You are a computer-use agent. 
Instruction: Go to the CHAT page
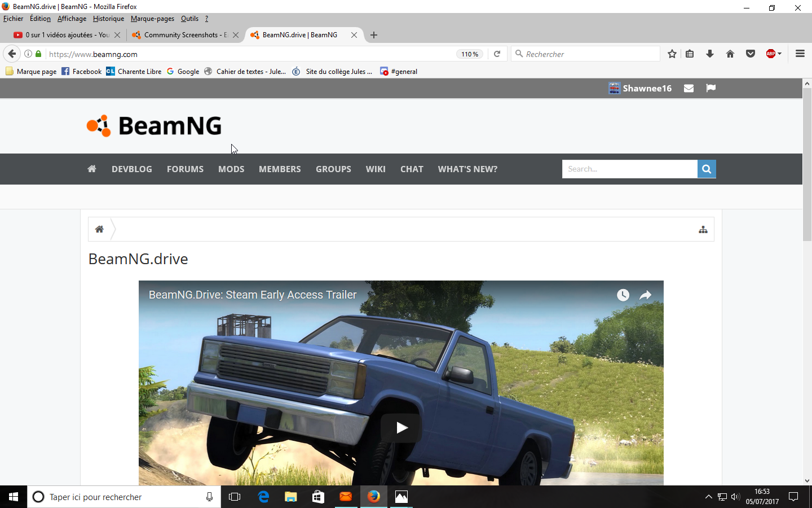point(412,169)
